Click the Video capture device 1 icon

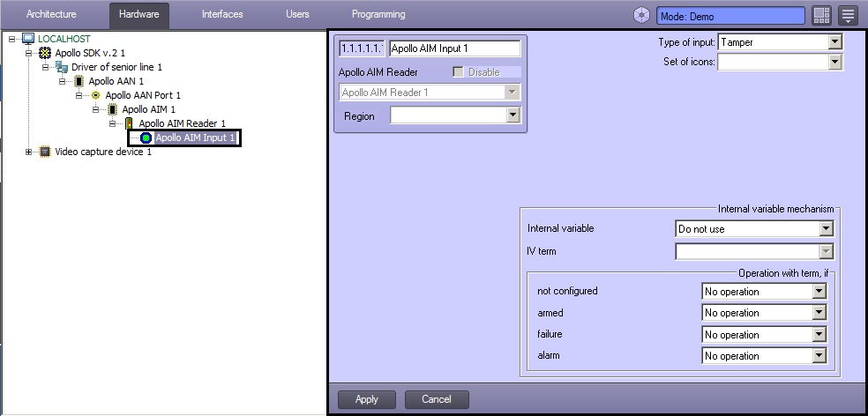click(45, 152)
